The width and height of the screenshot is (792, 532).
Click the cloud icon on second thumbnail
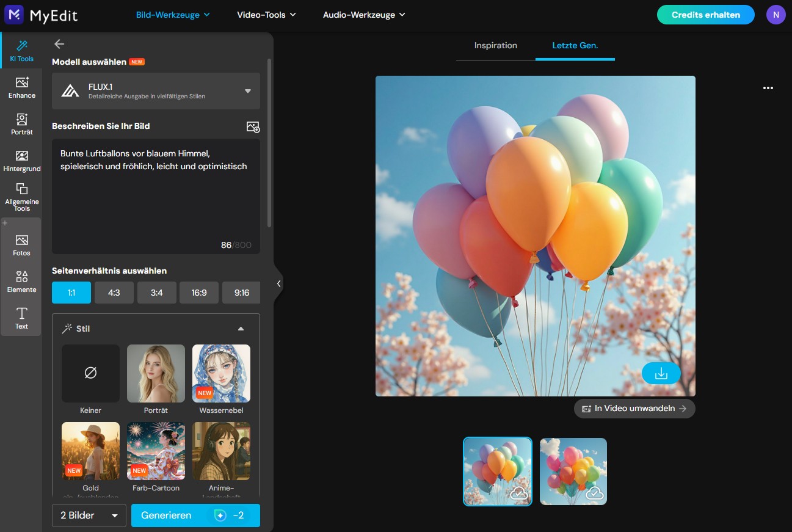pyautogui.click(x=594, y=493)
